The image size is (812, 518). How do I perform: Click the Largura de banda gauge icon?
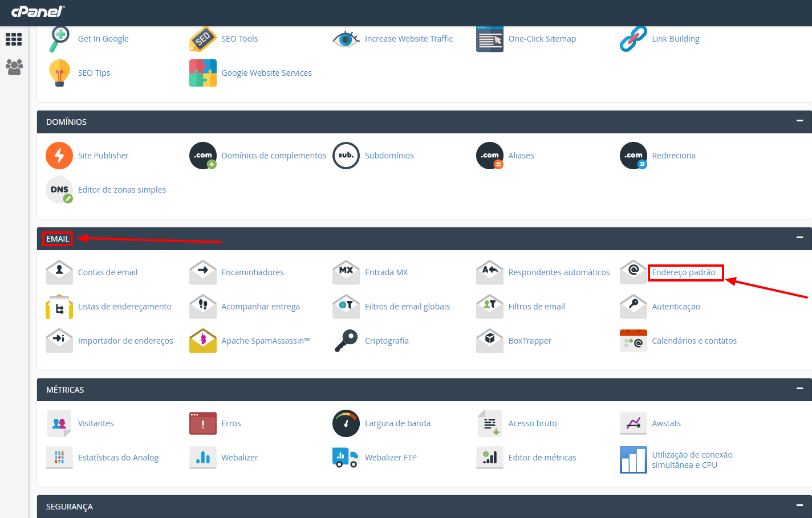(x=346, y=423)
